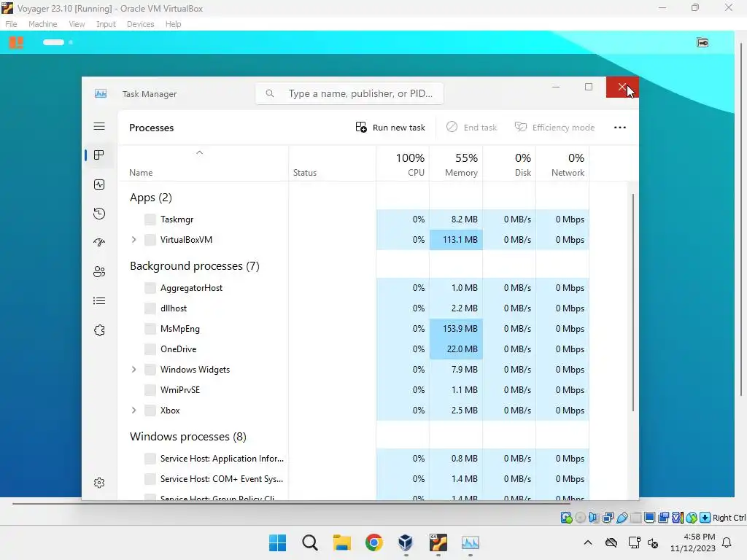Click the audio speaker indicator in VirtualBox status bar

coord(594,517)
